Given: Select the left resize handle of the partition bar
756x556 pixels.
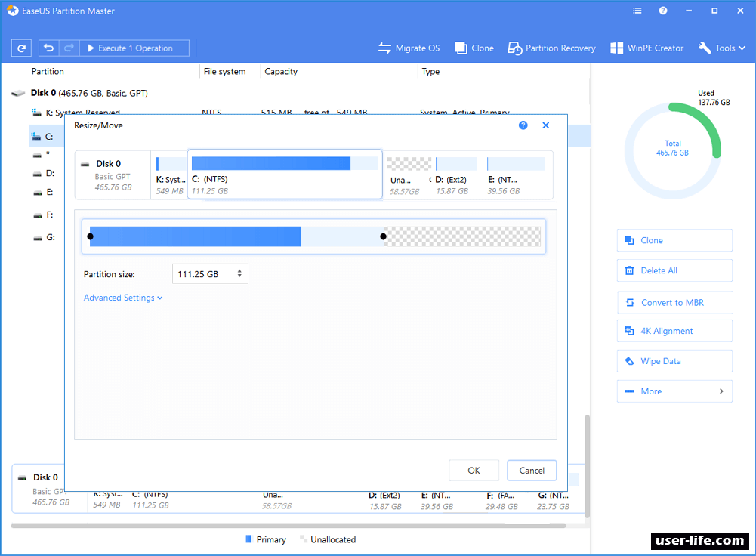Looking at the screenshot, I should point(90,236).
